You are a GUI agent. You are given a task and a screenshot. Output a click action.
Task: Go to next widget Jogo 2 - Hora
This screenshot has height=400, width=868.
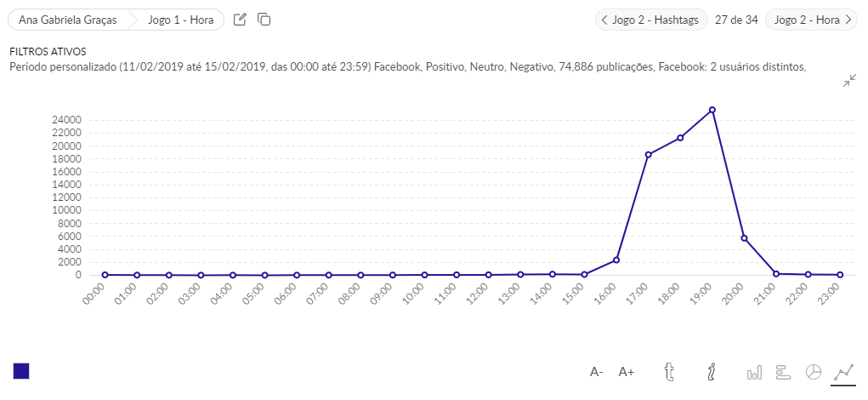click(x=811, y=20)
